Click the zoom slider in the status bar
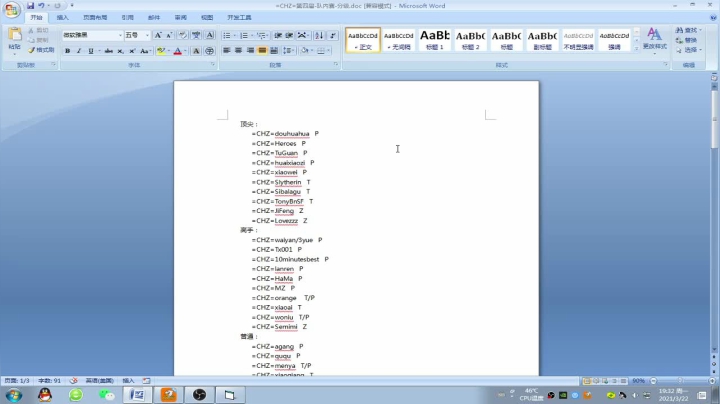720x404 pixels. 681,381
